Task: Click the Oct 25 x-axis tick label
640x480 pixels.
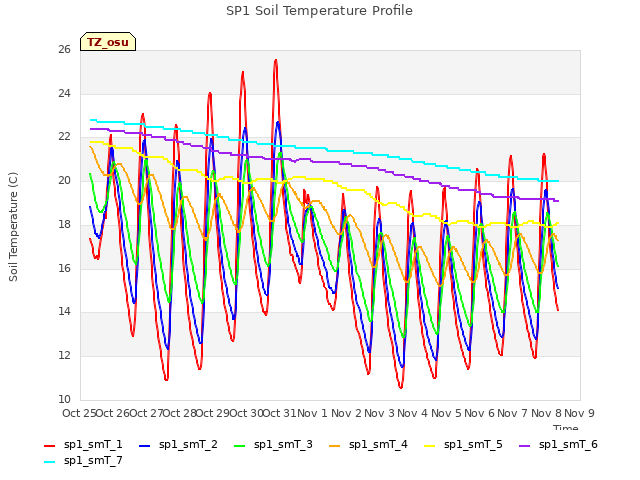Action: coord(79,413)
